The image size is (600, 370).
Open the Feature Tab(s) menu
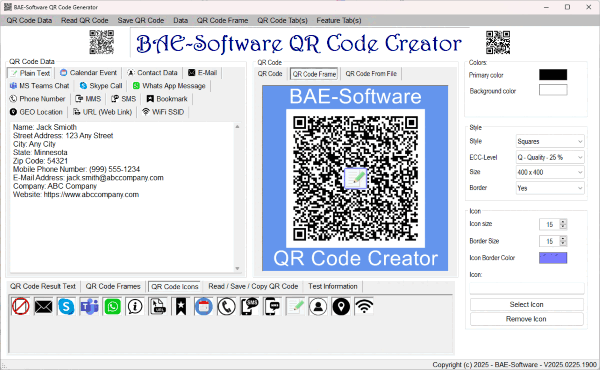339,20
